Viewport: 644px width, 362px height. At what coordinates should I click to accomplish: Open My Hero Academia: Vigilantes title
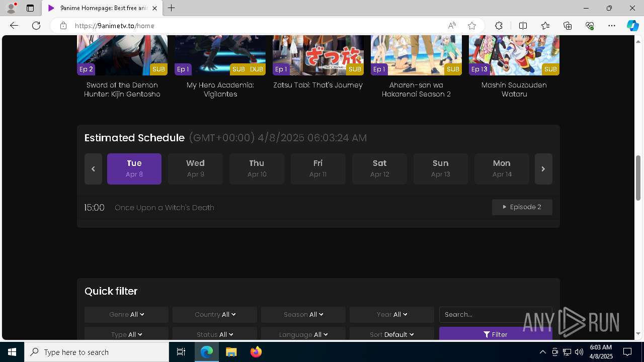click(x=220, y=89)
